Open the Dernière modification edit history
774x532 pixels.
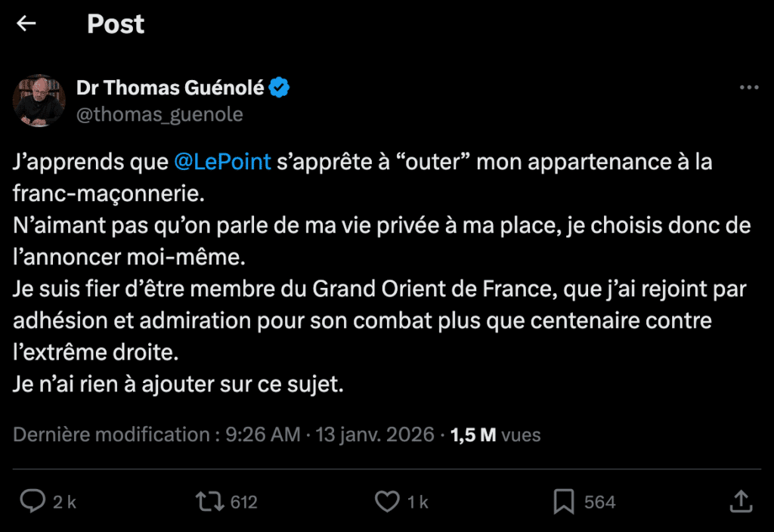(110, 435)
